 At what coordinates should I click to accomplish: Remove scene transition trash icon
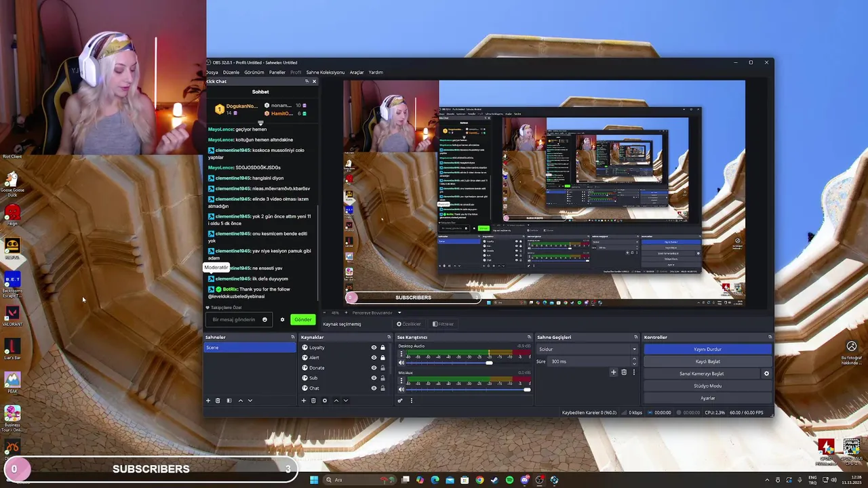[624, 372]
